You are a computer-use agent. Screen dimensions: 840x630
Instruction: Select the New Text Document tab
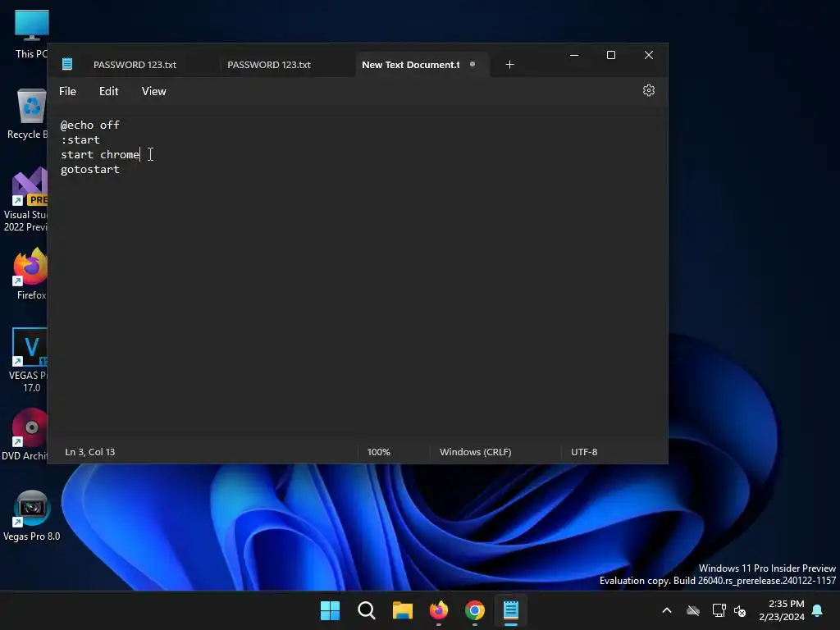pos(410,65)
